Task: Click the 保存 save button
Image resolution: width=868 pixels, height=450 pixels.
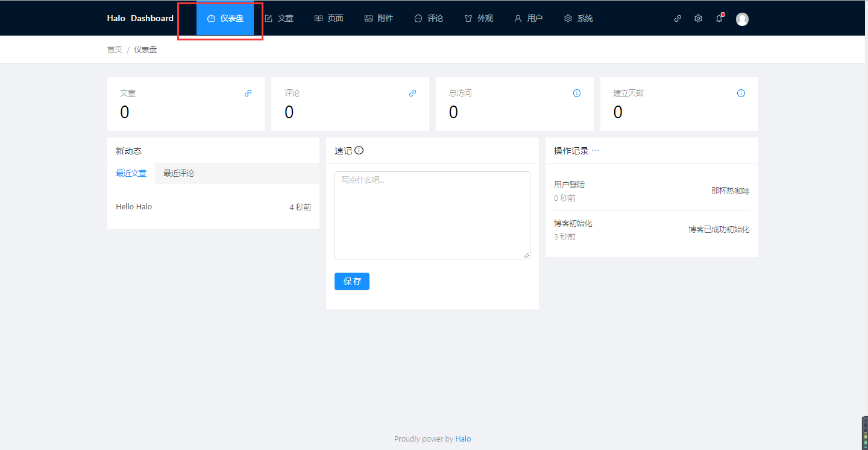Action: point(352,281)
